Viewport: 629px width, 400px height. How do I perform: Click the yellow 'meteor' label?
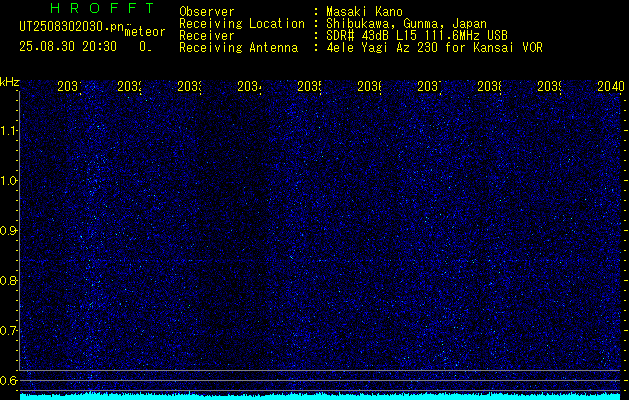click(x=145, y=32)
